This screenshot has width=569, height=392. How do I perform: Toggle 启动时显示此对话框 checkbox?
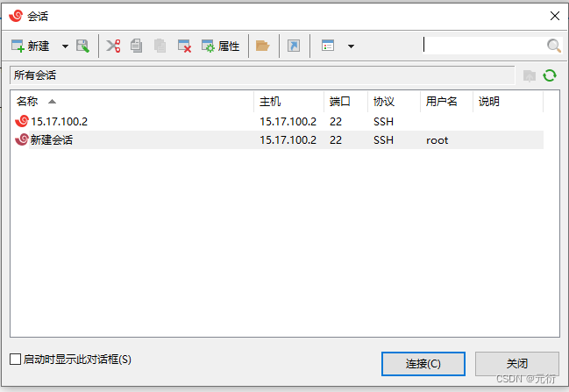click(x=15, y=360)
